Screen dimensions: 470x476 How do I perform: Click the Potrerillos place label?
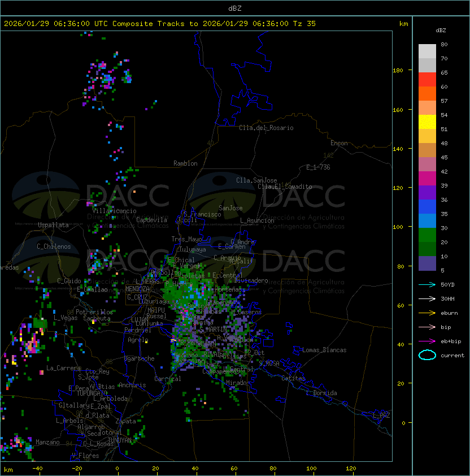(x=94, y=312)
